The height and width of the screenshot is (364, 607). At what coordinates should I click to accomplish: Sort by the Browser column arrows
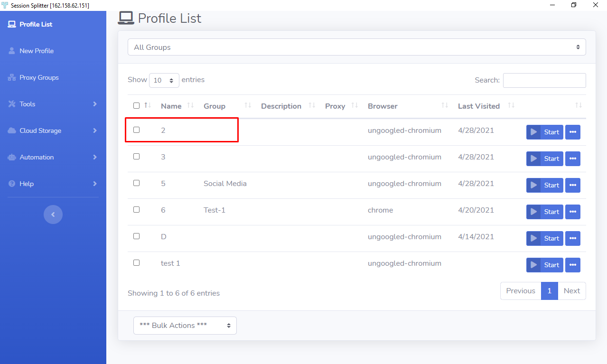[445, 105]
